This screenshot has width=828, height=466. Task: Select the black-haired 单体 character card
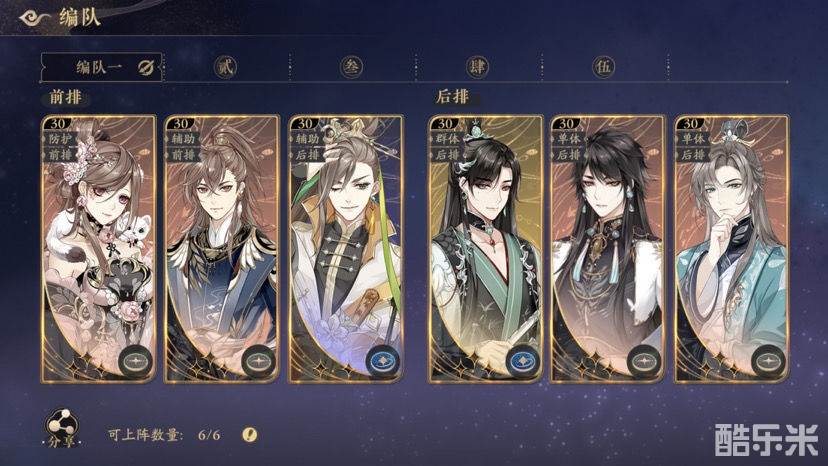[608, 249]
